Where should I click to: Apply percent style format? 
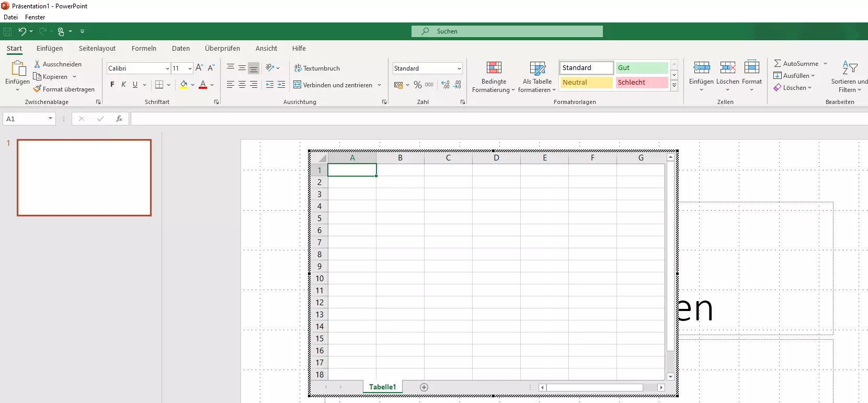[x=418, y=85]
